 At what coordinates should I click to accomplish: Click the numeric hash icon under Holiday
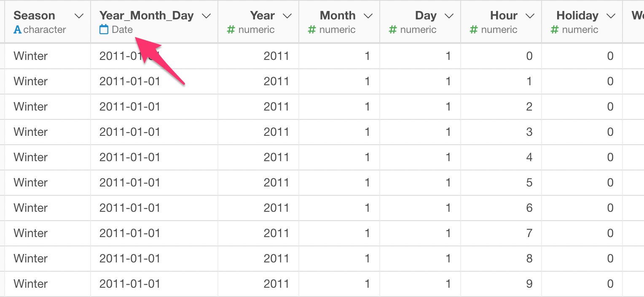point(554,30)
